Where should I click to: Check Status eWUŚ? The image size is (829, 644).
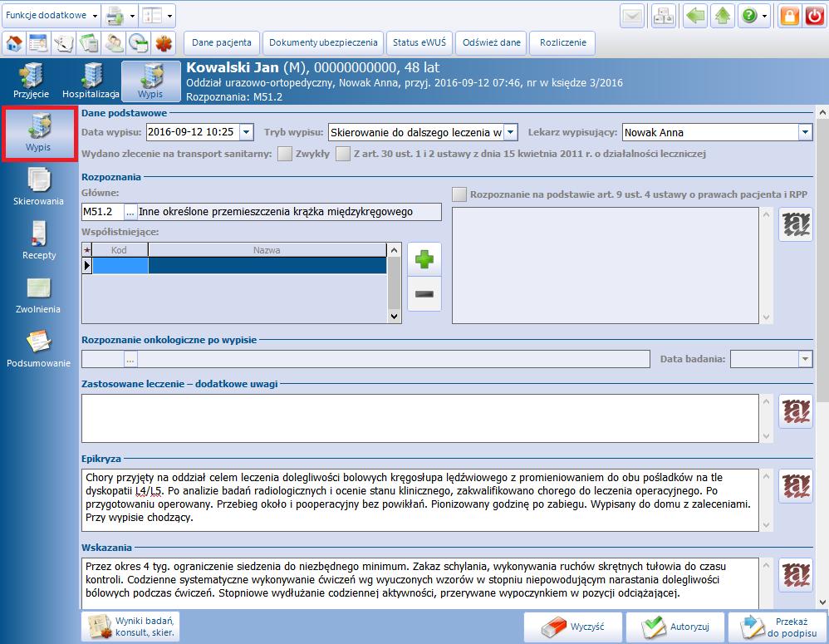click(x=419, y=43)
